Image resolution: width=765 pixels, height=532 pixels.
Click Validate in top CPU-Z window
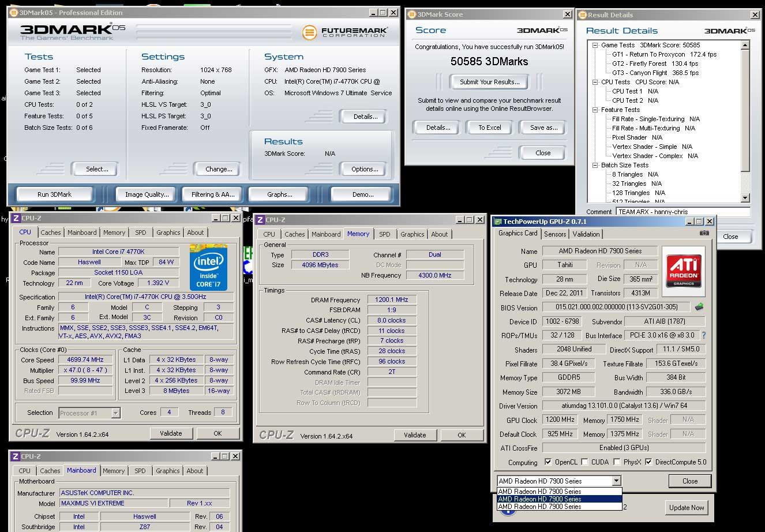[x=171, y=433]
